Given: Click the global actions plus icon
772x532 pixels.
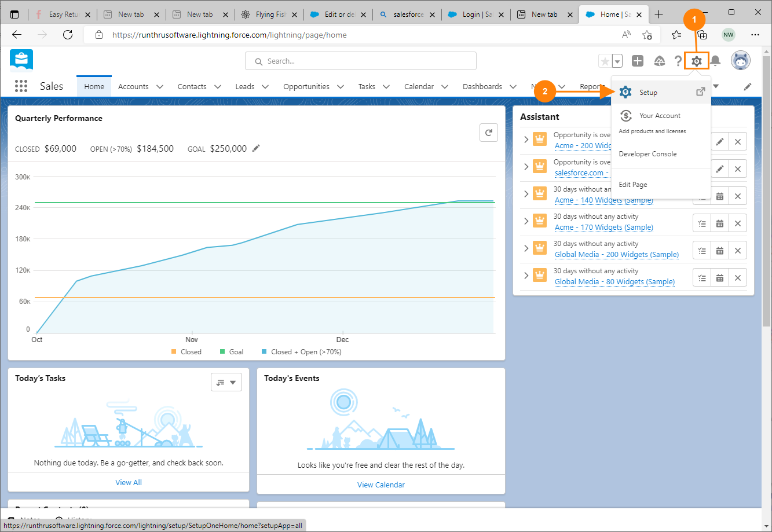Looking at the screenshot, I should (x=638, y=61).
